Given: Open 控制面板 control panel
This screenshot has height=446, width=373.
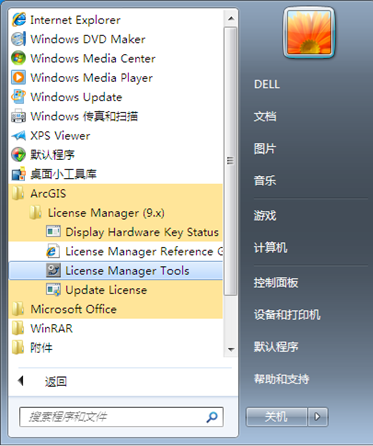Looking at the screenshot, I should pyautogui.click(x=276, y=283).
